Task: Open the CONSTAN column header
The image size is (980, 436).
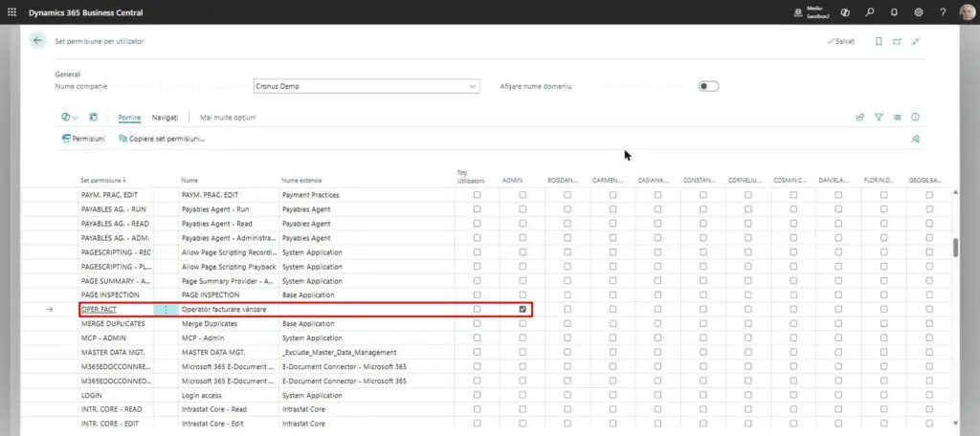Action: point(700,180)
